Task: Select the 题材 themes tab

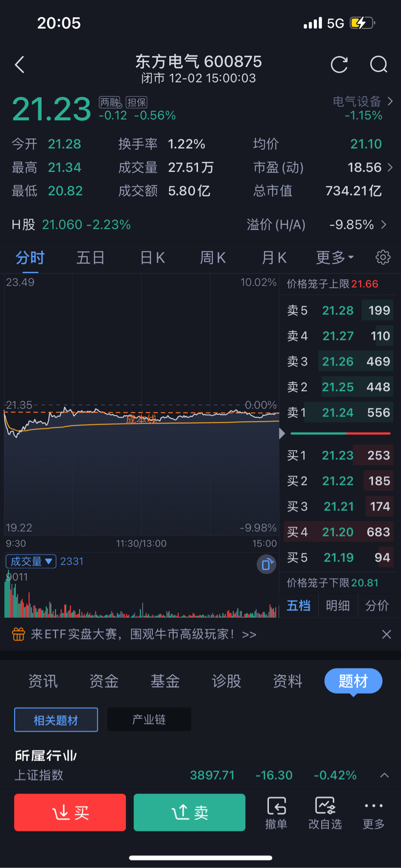Action: point(353,681)
